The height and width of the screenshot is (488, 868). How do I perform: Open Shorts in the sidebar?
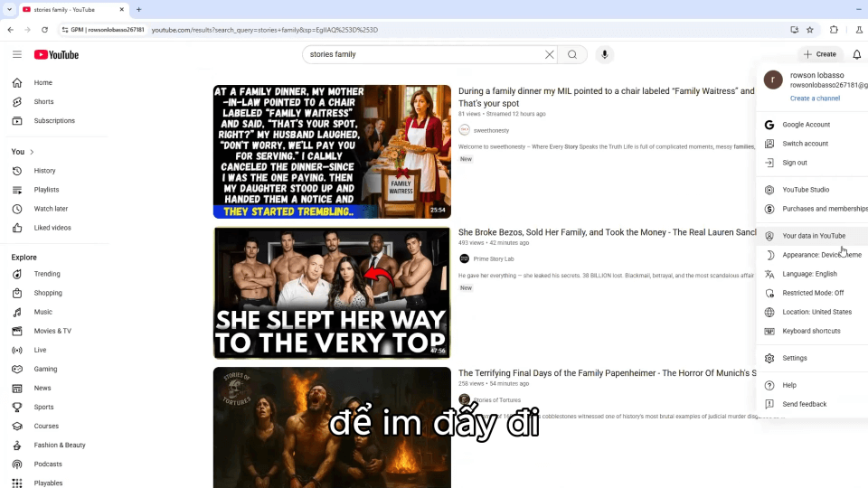coord(43,102)
